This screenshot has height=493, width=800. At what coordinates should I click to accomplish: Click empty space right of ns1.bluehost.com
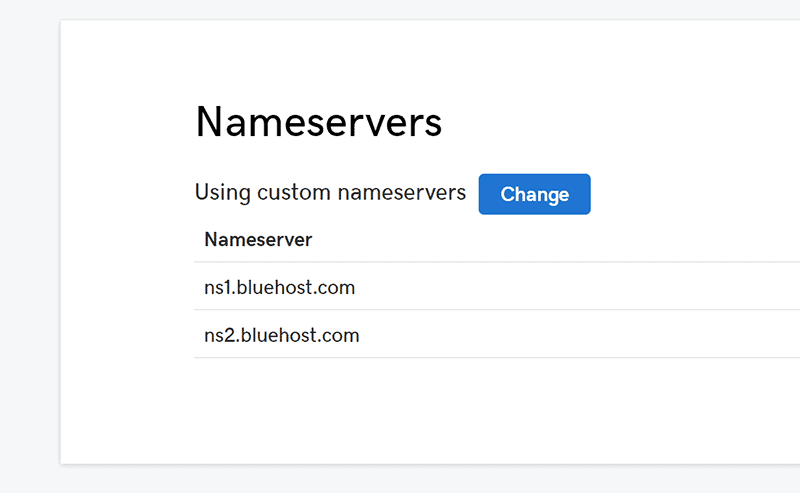point(577,287)
